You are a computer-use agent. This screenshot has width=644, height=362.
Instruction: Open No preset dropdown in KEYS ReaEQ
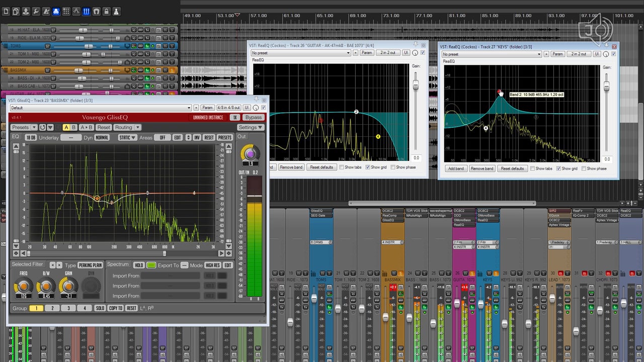tap(491, 54)
